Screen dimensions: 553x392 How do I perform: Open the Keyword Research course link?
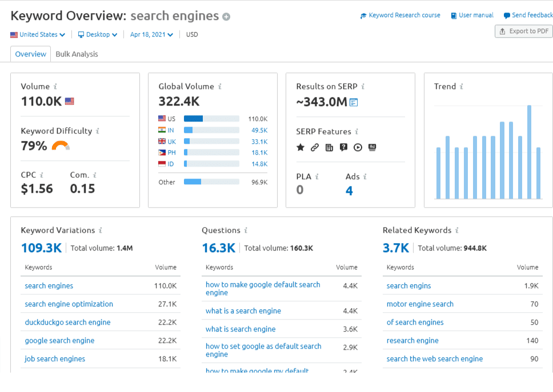[400, 15]
